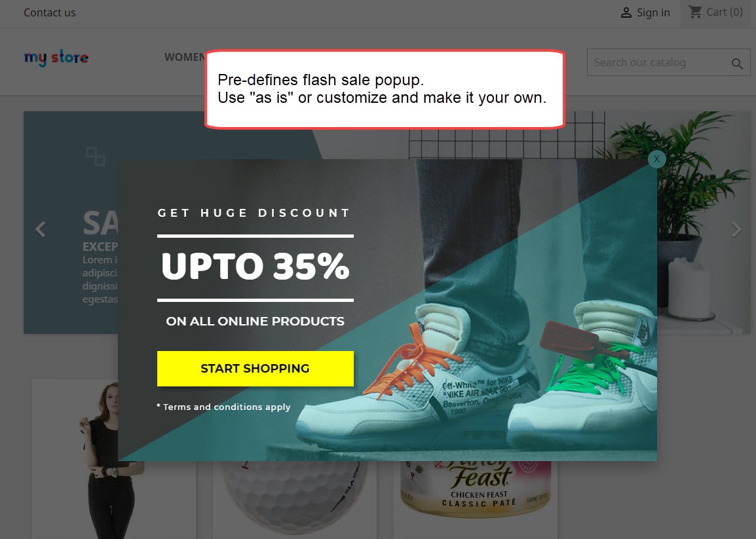Go to previous slide arrow
This screenshot has width=756, height=539.
[x=41, y=229]
